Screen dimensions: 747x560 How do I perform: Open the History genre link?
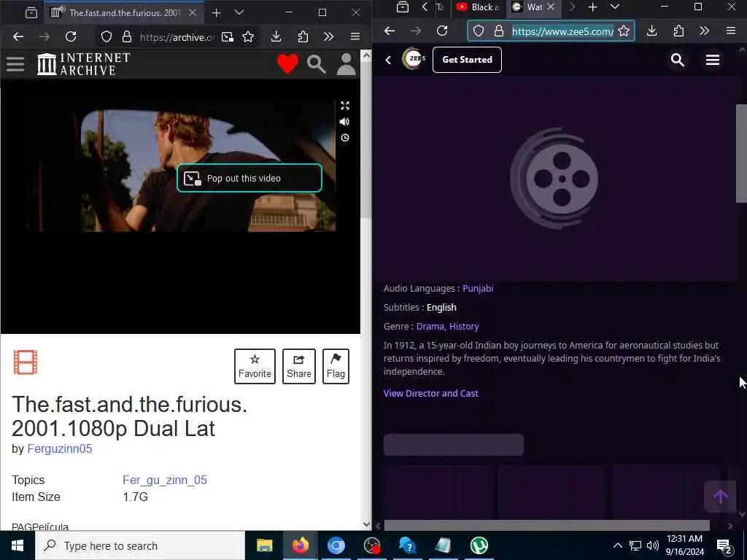coord(464,327)
